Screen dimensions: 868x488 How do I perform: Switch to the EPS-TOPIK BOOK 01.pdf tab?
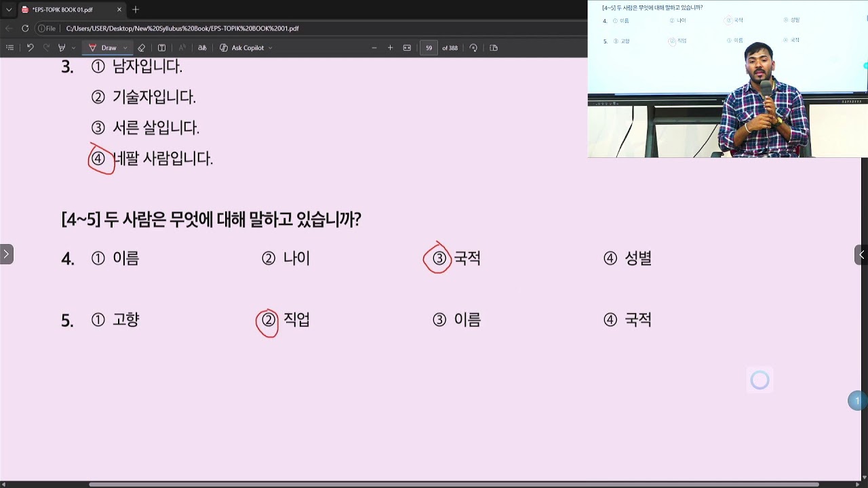click(x=71, y=9)
